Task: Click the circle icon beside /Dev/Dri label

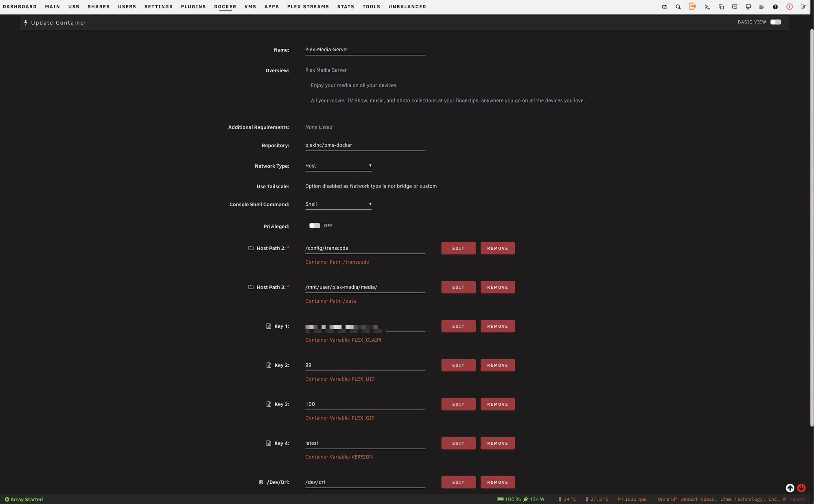Action: [x=261, y=482]
